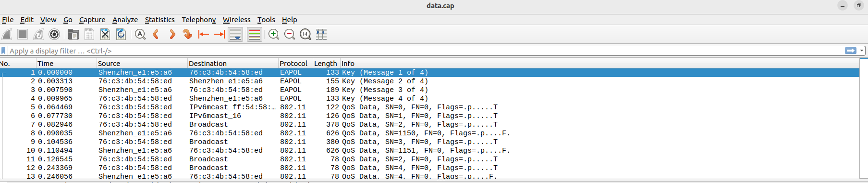868x183 pixels.
Task: Select packet 4 Key Message 4 of 4
Action: point(430,98)
